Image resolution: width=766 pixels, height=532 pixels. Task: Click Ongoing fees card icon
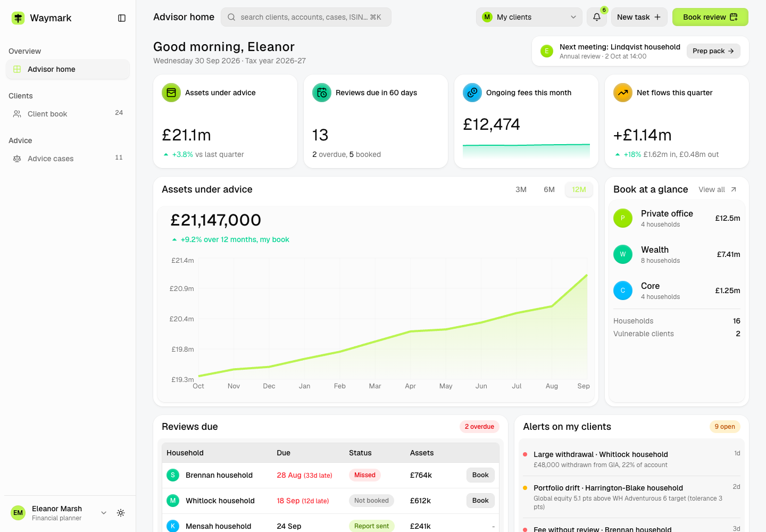472,93
